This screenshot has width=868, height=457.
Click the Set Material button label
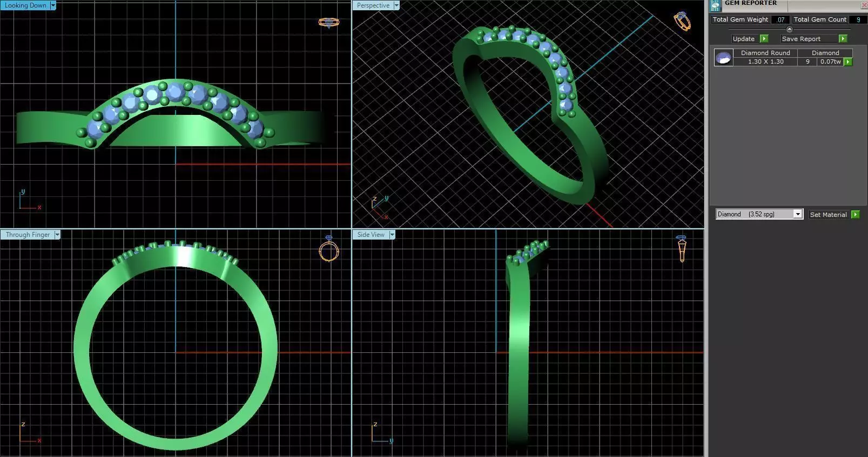[x=829, y=215]
